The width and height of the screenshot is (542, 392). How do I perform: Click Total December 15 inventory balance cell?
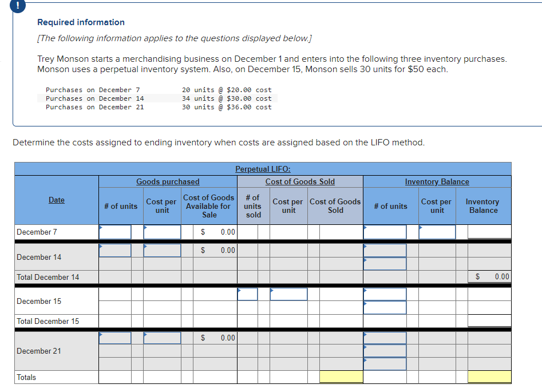pyautogui.click(x=489, y=321)
